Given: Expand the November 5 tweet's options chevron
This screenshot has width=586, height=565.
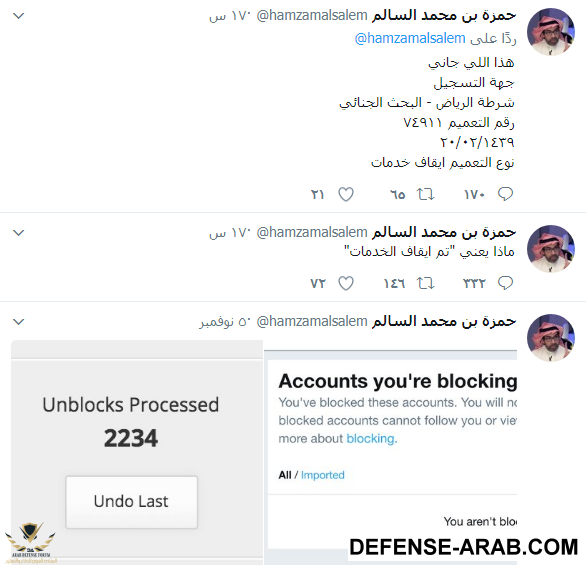Looking at the screenshot, I should (x=18, y=322).
